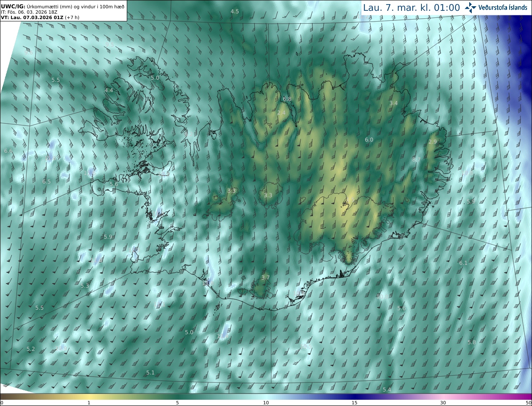Click the 5.8 value on the map

pyautogui.click(x=472, y=342)
